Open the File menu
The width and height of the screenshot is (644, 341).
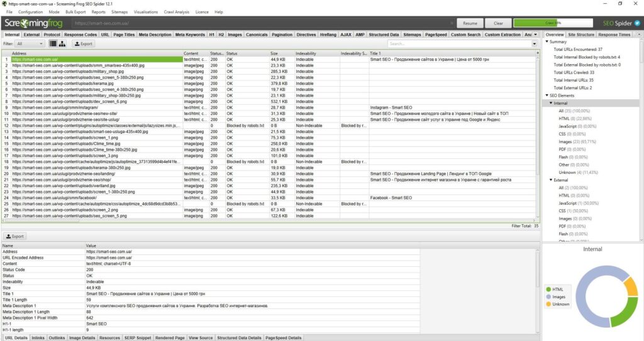(x=9, y=12)
